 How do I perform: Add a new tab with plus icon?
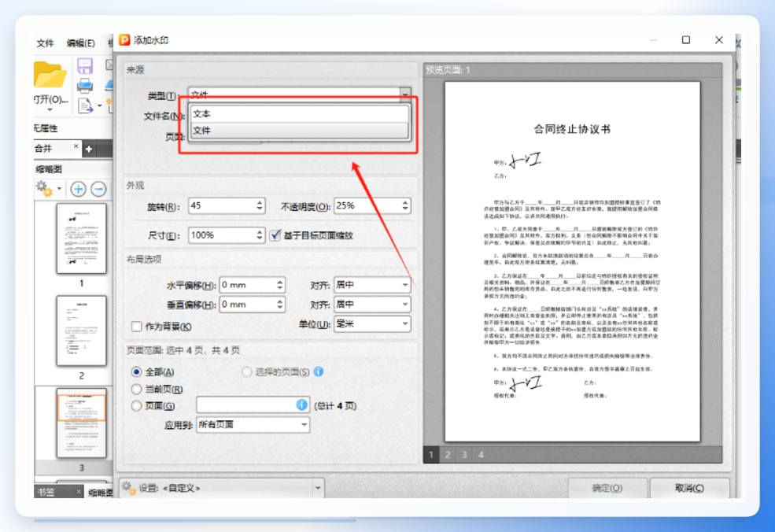coord(89,149)
